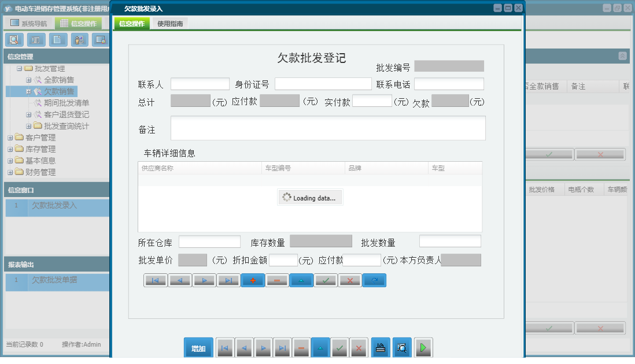Viewport: 635px width, 364px height.
Task: Click the edit triangle button in bottom toolbar
Action: click(320, 348)
